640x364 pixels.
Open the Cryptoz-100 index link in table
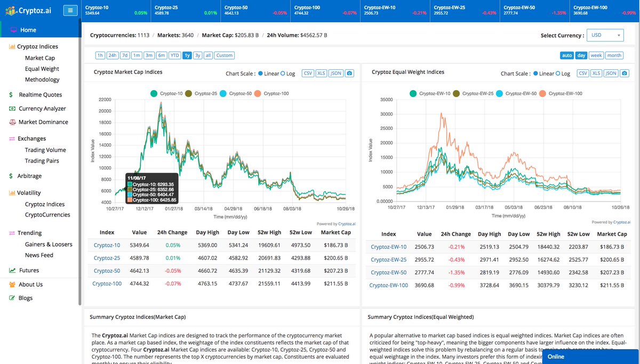107,284
